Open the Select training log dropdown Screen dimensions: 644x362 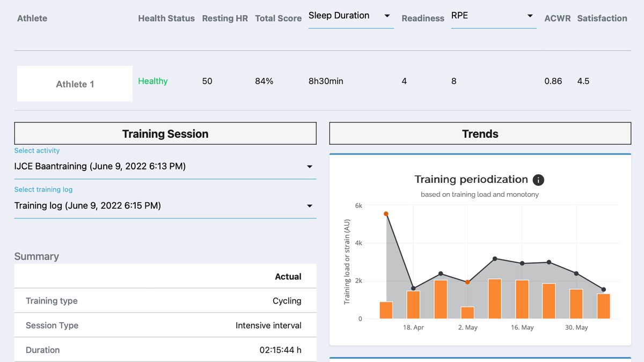[x=165, y=206]
